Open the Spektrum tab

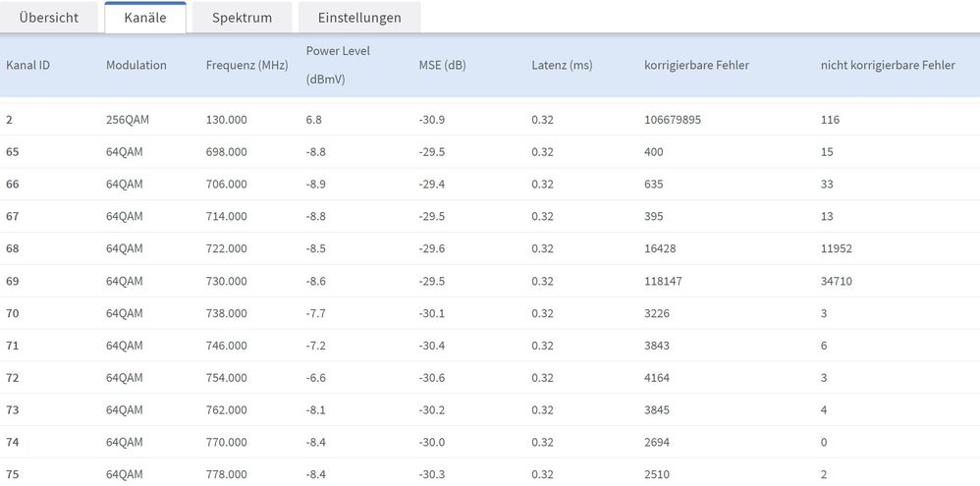pyautogui.click(x=242, y=18)
